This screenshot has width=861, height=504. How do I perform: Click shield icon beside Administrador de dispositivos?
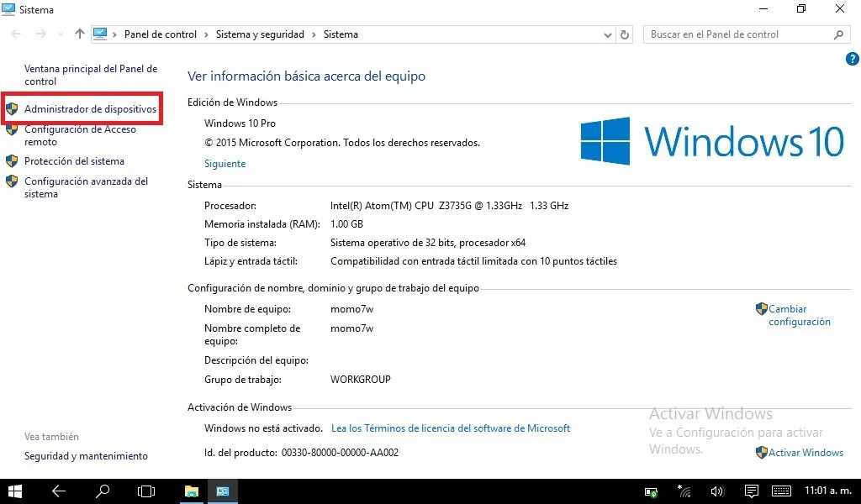point(12,109)
